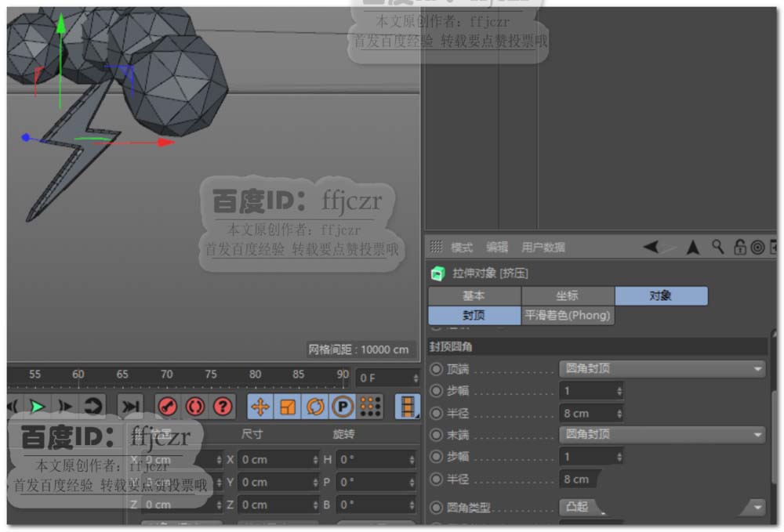Viewport: 784px width, 532px height.
Task: Toggle the loop playback icon
Action: (x=93, y=407)
